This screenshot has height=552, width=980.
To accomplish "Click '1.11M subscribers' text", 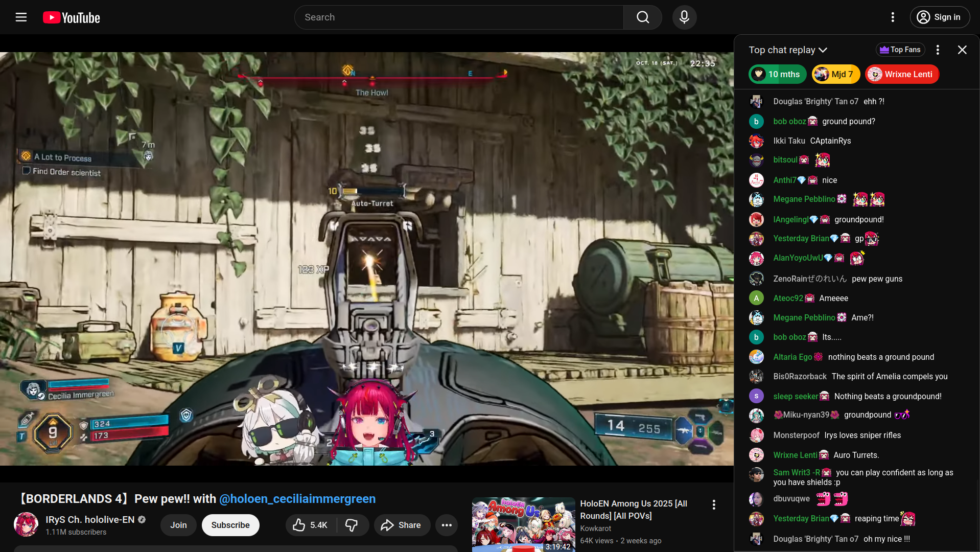I will click(x=76, y=532).
